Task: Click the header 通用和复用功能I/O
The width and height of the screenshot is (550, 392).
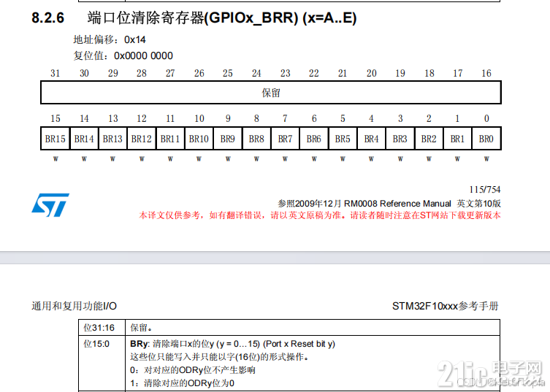Action: [x=74, y=306]
